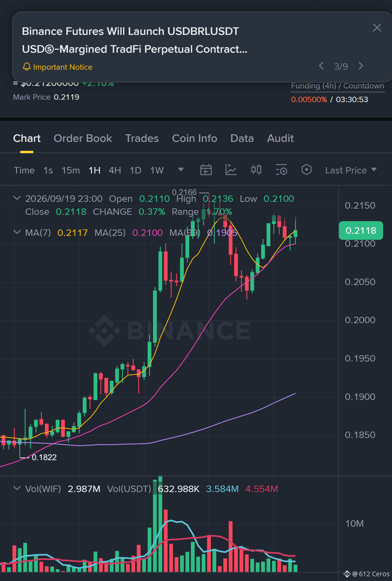This screenshot has width=392, height=581.
Task: Select the 1s time interval
Action: pyautogui.click(x=48, y=170)
